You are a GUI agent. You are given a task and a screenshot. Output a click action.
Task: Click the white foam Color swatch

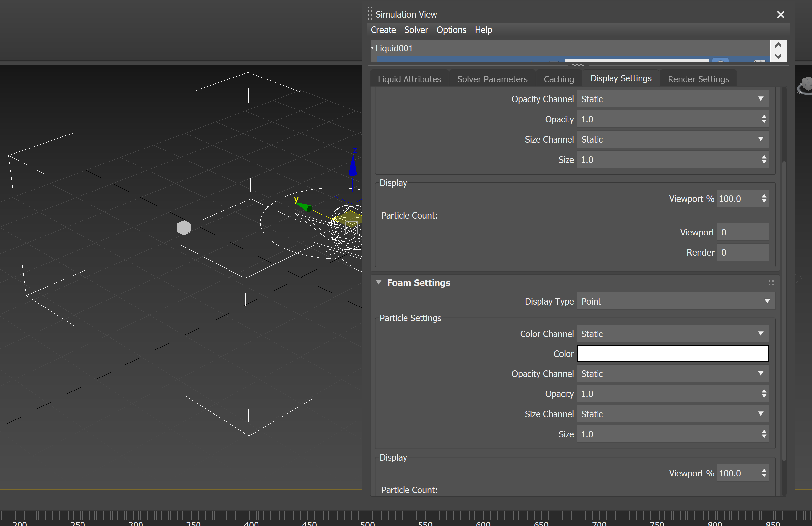click(x=672, y=353)
